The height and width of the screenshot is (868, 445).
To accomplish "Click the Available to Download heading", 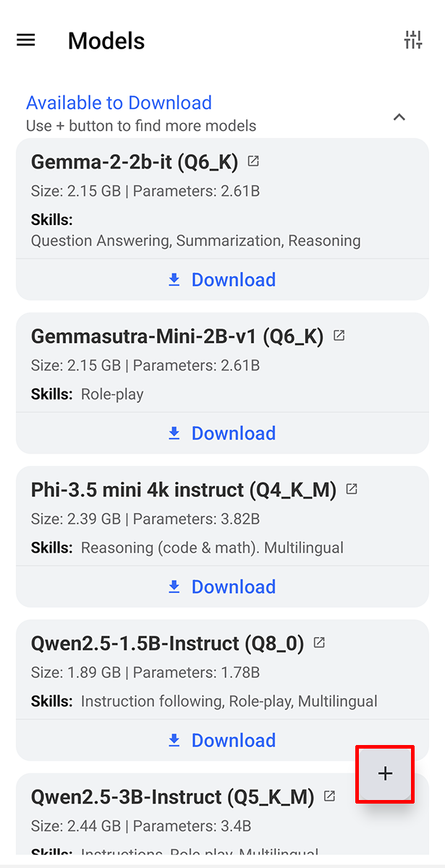I will tap(119, 103).
